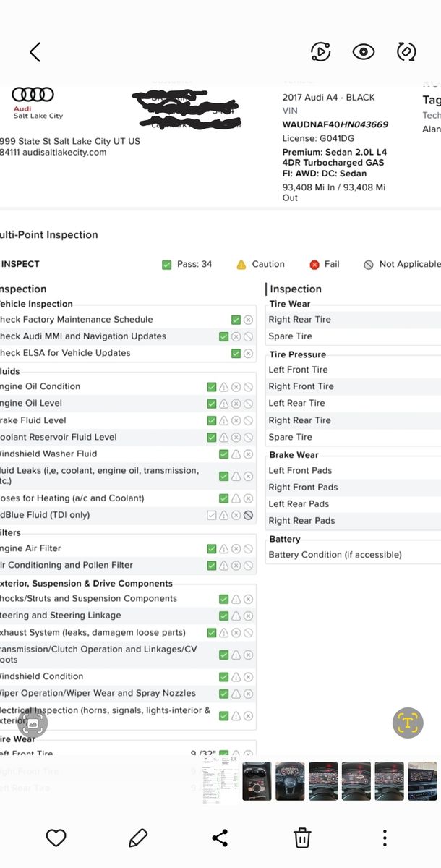
Task: Click not-applicable icon for AdBlue Fluid
Action: 248,516
